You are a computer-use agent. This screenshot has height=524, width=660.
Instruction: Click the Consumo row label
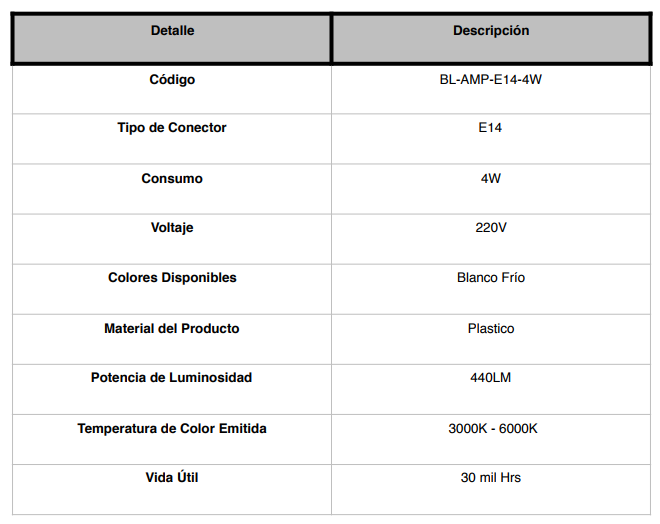point(172,178)
